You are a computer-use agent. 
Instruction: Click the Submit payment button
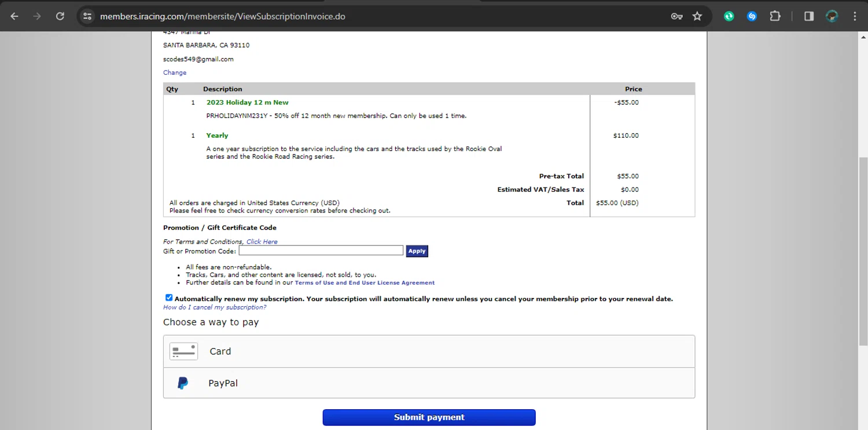(429, 417)
